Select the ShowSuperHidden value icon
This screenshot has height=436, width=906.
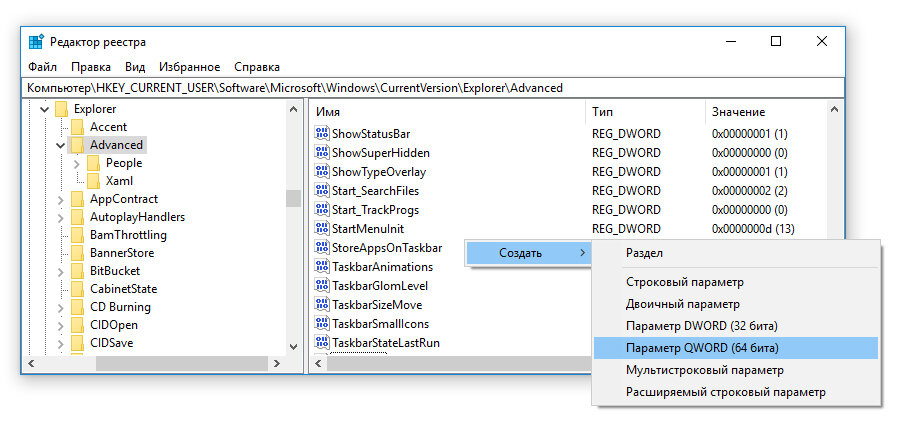[321, 152]
